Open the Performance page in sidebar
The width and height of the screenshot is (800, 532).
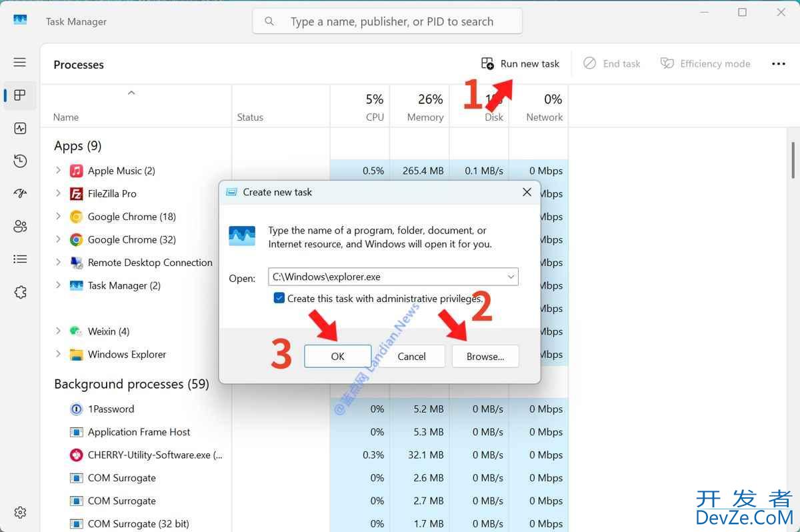pos(20,128)
